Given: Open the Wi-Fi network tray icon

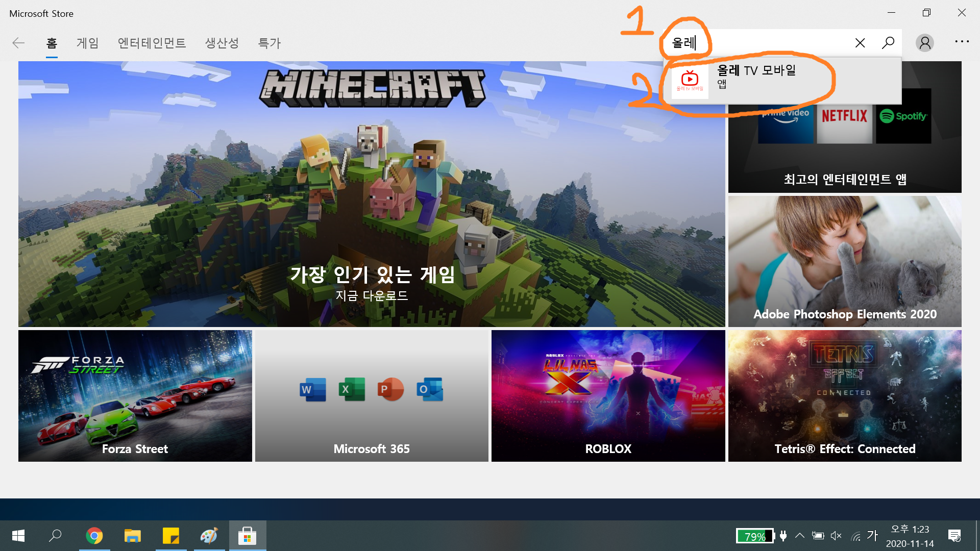Looking at the screenshot, I should tap(856, 536).
